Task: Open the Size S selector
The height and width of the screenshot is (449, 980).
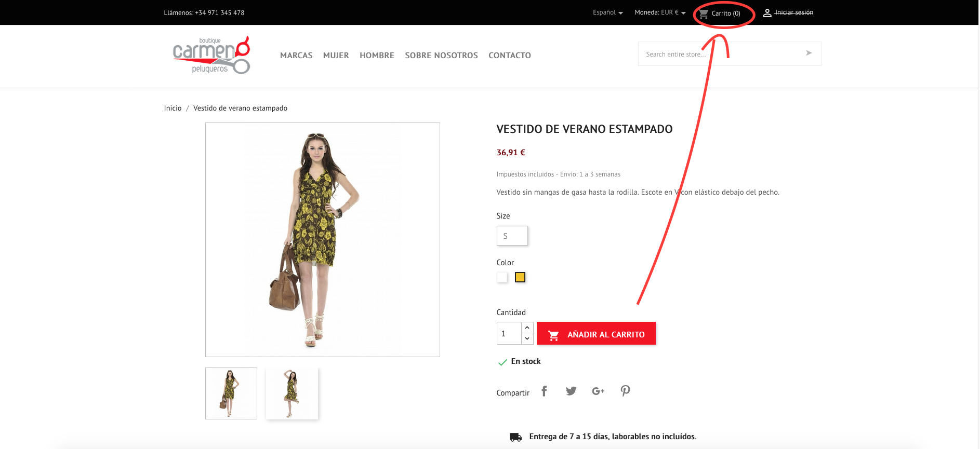Action: point(512,236)
